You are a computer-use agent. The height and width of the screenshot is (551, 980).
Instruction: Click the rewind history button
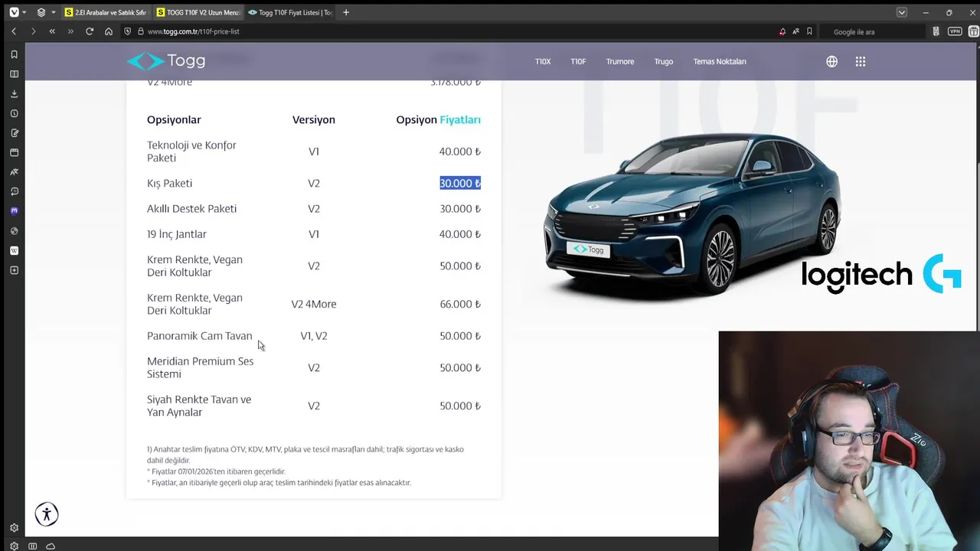52,31
